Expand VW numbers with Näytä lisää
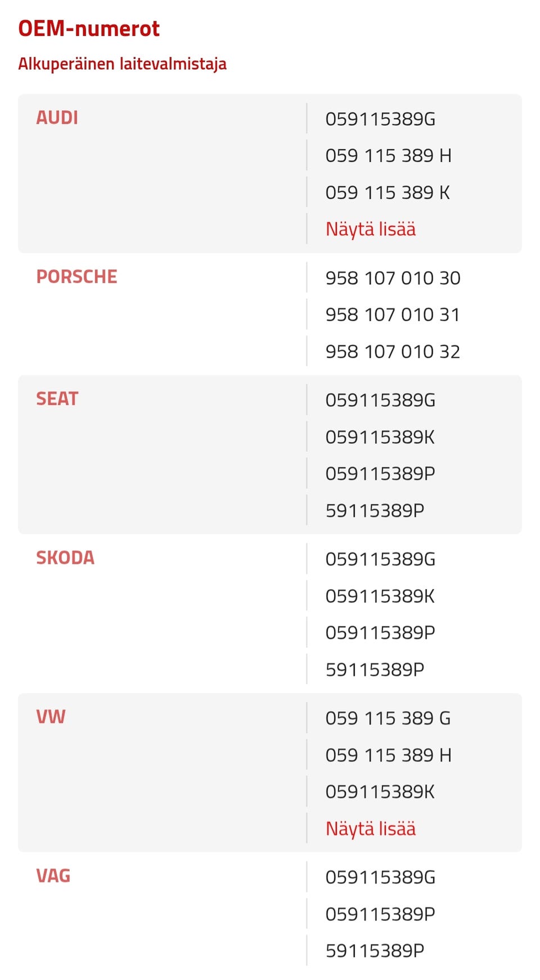 (371, 829)
